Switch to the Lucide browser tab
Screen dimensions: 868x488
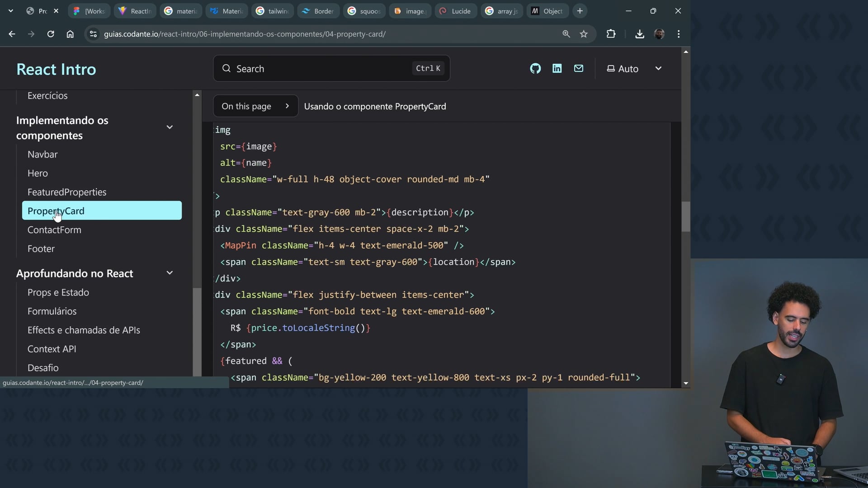coord(457,11)
